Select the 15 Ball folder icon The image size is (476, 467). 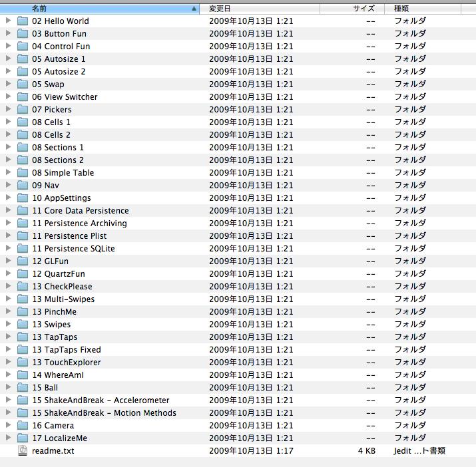[23, 387]
